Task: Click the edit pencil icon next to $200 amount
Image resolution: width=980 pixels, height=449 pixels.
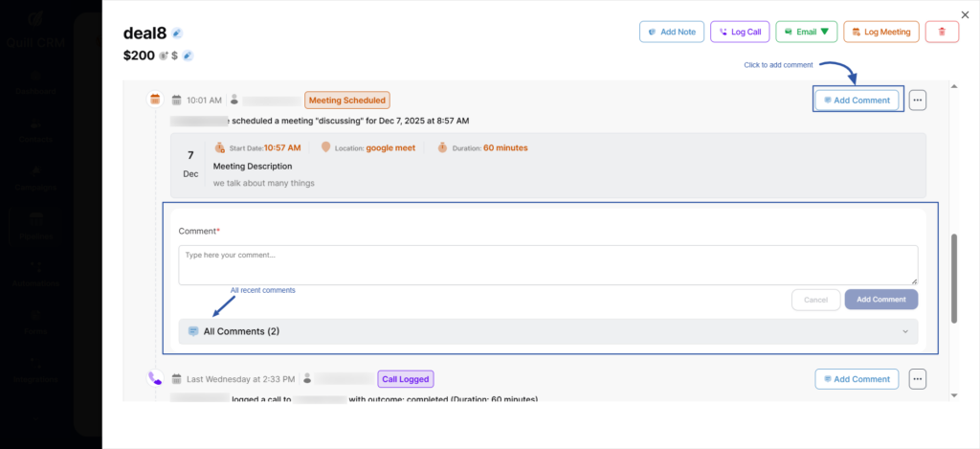Action: click(x=188, y=56)
